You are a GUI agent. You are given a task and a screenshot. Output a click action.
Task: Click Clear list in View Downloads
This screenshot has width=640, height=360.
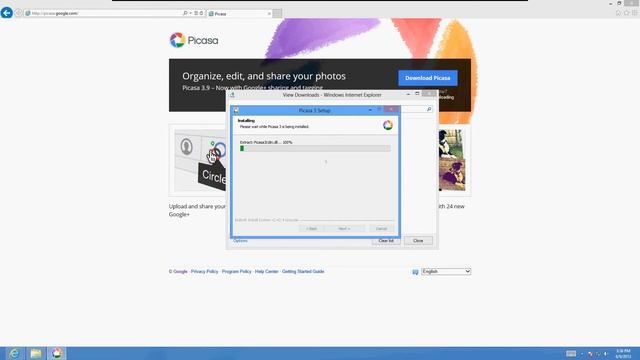(386, 241)
